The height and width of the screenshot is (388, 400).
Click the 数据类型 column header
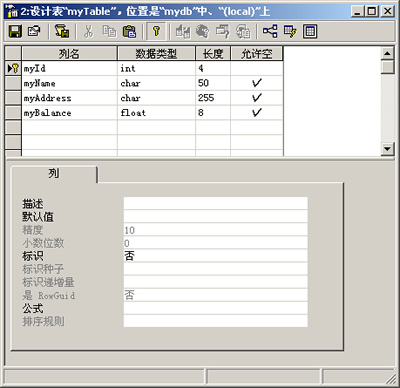click(156, 54)
